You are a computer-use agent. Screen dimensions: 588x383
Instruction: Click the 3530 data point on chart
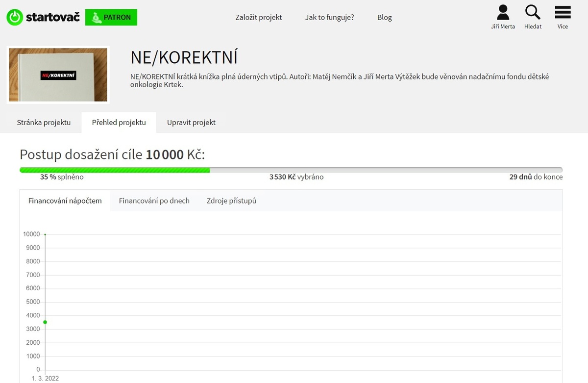[x=45, y=322]
